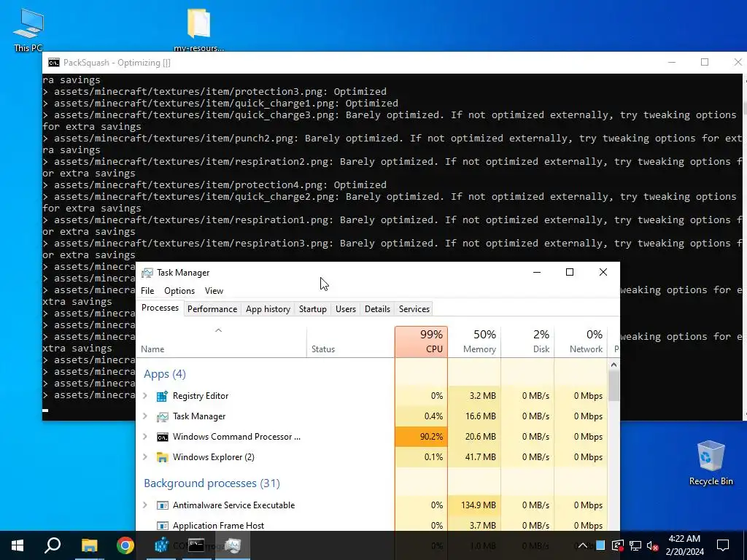This screenshot has width=747, height=560.
Task: Click the blue square tray icon
Action: [x=600, y=545]
